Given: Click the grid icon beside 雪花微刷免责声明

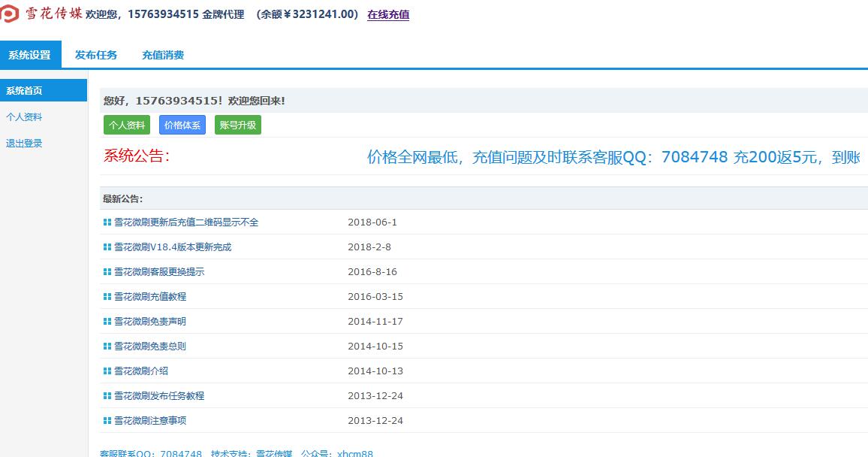Looking at the screenshot, I should pos(107,321).
